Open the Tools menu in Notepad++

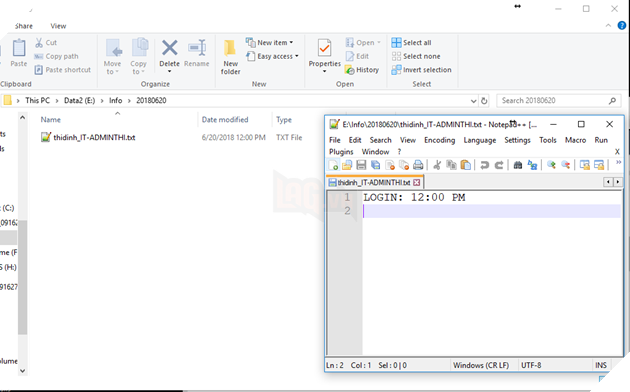(548, 140)
